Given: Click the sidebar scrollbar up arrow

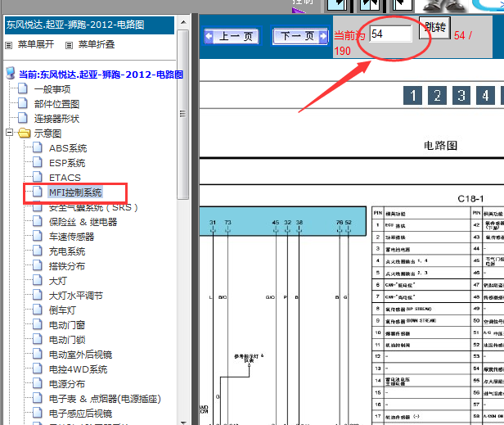Looking at the screenshot, I should (x=183, y=23).
